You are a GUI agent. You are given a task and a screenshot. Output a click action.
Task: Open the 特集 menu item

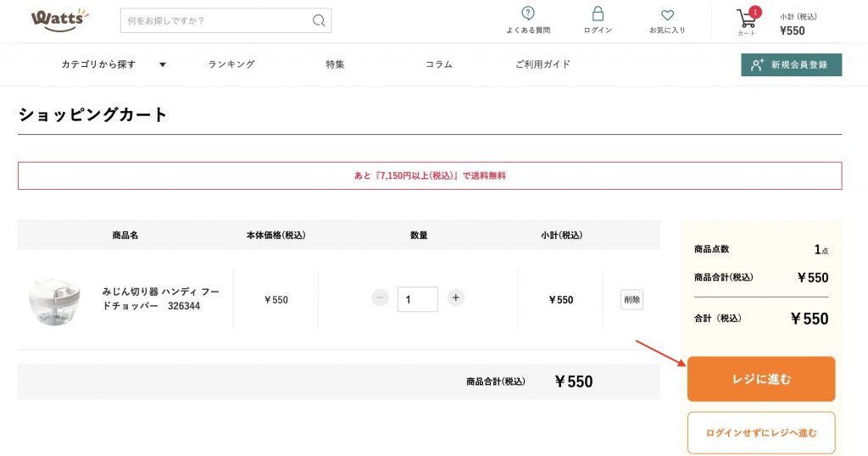(335, 64)
